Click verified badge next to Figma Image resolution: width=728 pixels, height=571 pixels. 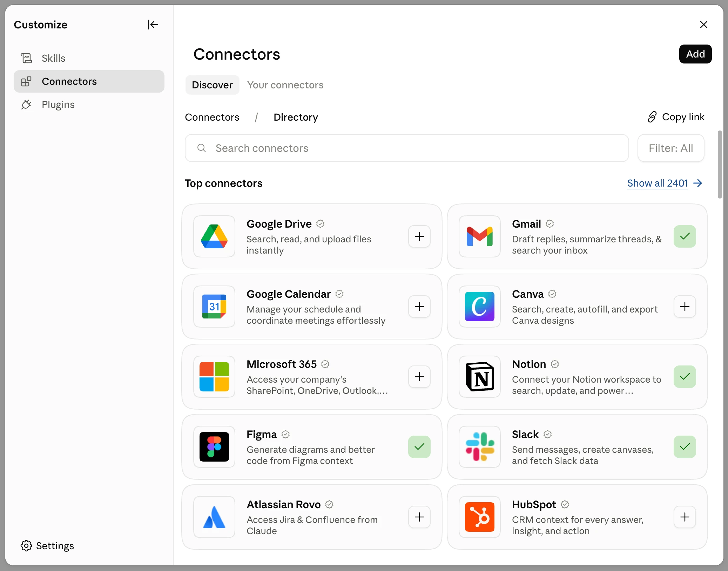tap(285, 434)
